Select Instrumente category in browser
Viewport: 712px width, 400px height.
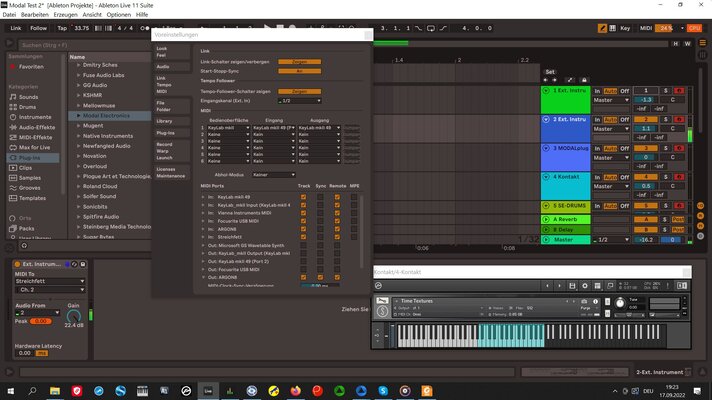(x=35, y=117)
